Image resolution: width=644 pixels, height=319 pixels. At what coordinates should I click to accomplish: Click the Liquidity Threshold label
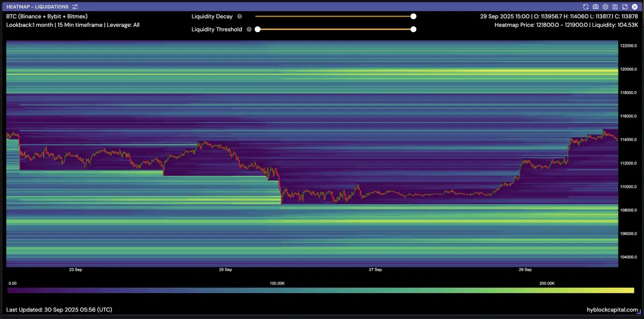(217, 29)
